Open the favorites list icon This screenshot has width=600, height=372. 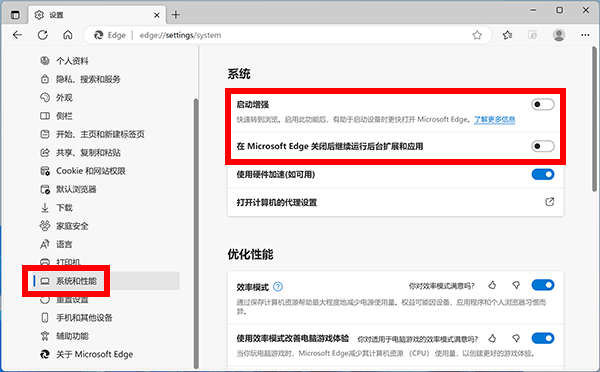tap(507, 35)
